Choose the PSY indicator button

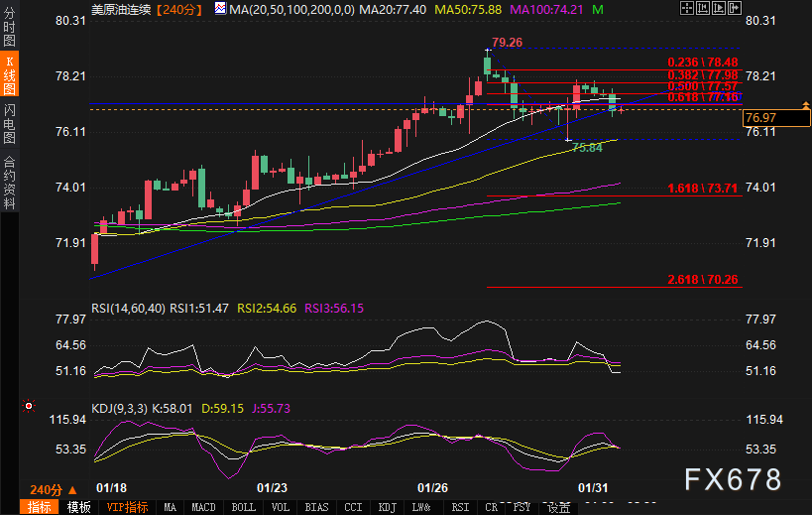[x=522, y=507]
